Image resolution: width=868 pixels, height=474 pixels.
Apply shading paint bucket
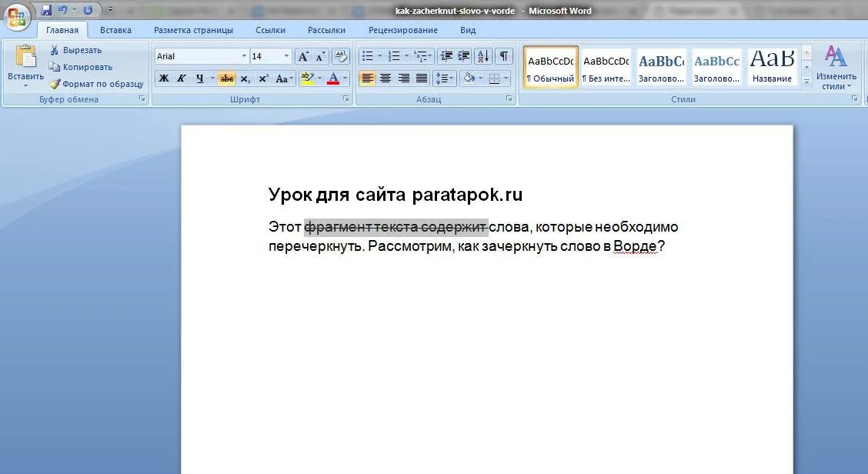pos(469,78)
